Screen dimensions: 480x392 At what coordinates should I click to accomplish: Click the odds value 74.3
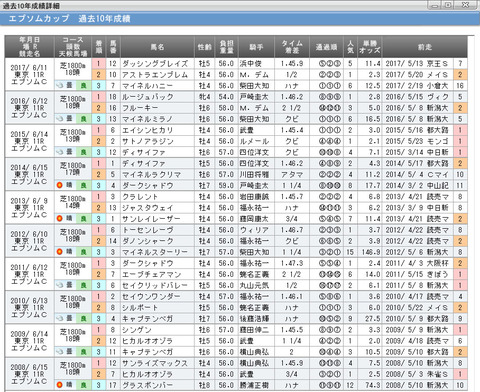(x=373, y=385)
